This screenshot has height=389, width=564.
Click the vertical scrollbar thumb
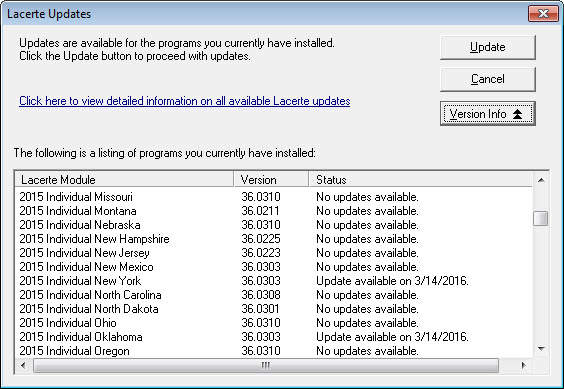(541, 218)
